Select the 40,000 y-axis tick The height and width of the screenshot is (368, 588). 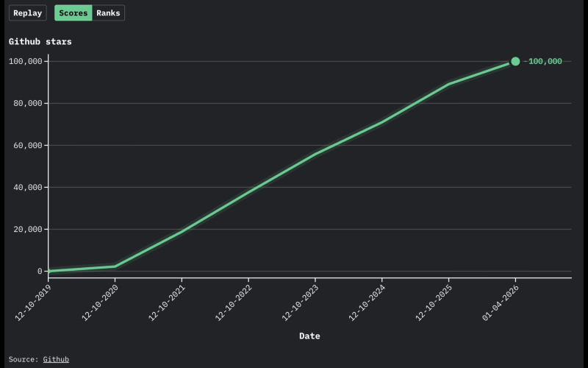point(26,188)
